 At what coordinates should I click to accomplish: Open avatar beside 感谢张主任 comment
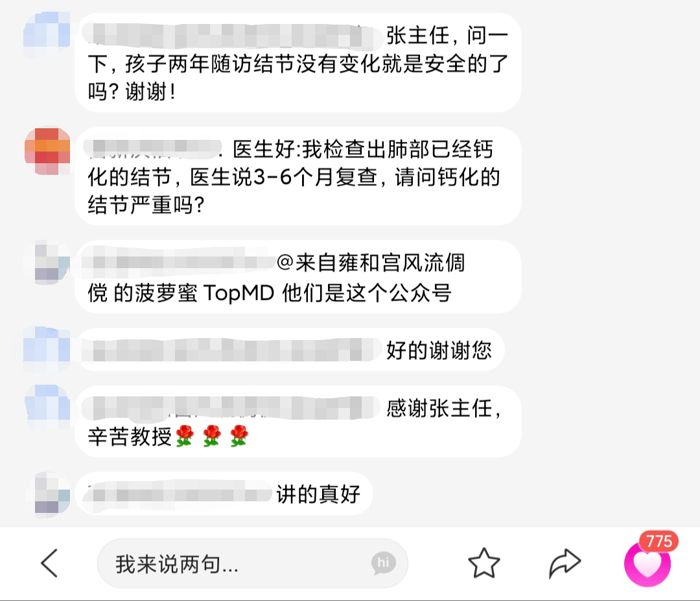48,407
